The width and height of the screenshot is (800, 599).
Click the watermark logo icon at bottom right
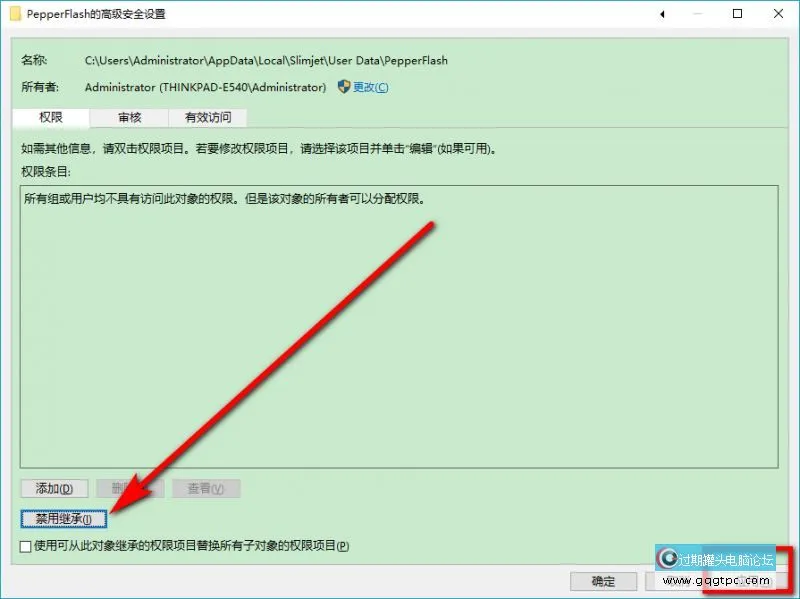click(667, 560)
